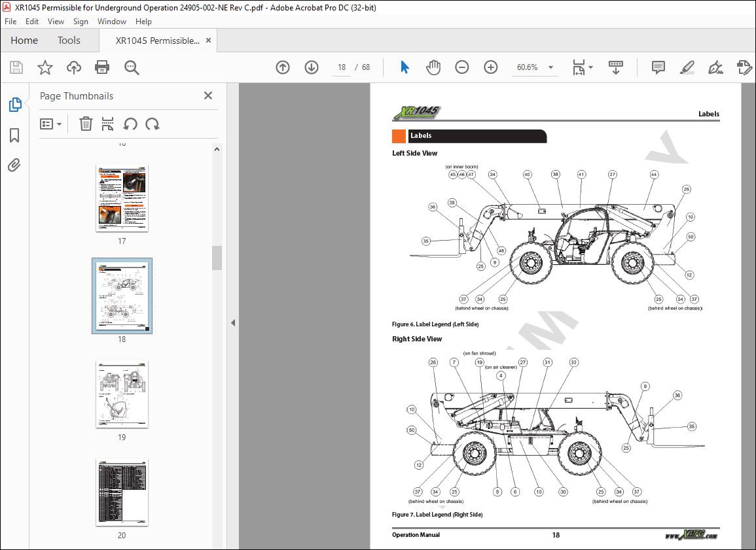Viewport: 756px width, 550px height.
Task: Open the zoom level dropdown
Action: (550, 67)
